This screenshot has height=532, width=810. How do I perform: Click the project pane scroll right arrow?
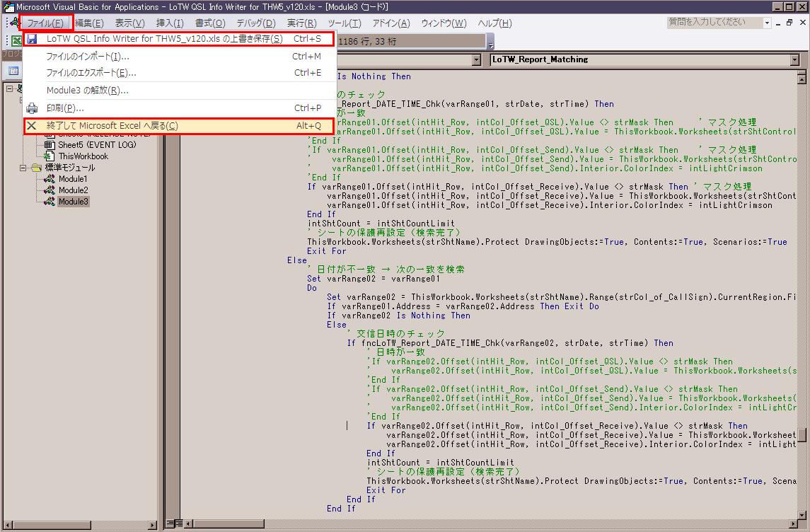click(152, 525)
